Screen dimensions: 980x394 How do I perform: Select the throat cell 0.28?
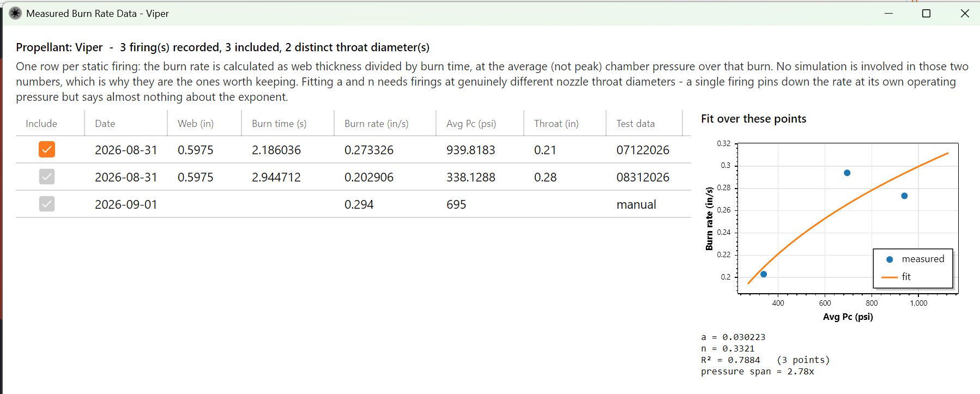pos(545,177)
